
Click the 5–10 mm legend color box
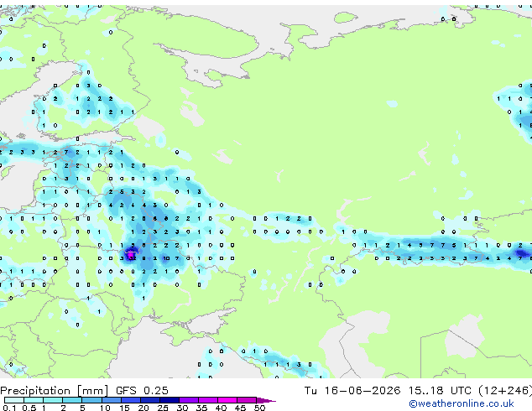[x=91, y=400]
